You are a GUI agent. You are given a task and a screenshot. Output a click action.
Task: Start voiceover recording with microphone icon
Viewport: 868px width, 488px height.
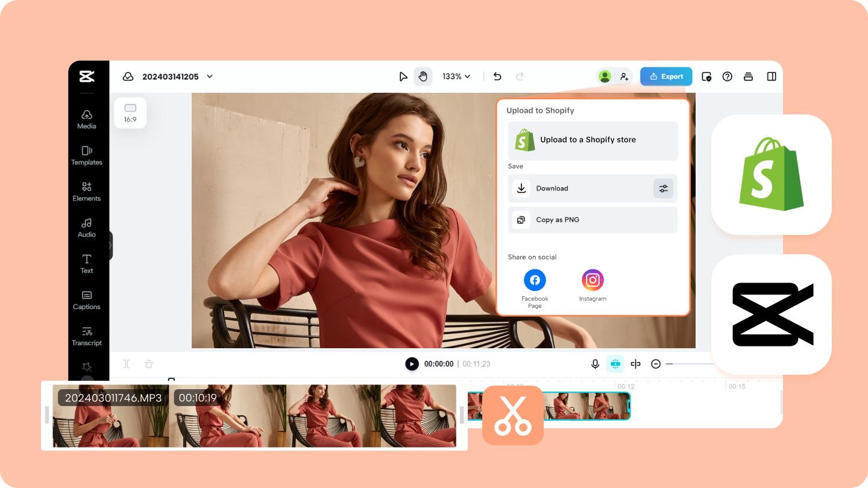pyautogui.click(x=595, y=364)
